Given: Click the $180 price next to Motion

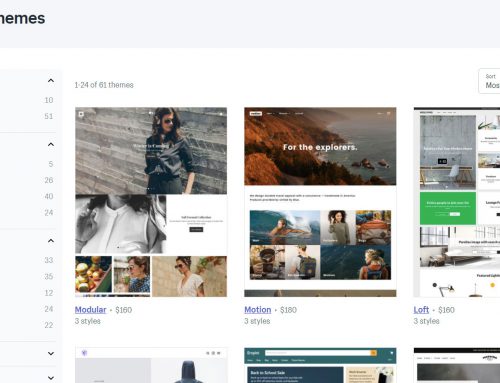Looking at the screenshot, I should click(x=288, y=310).
